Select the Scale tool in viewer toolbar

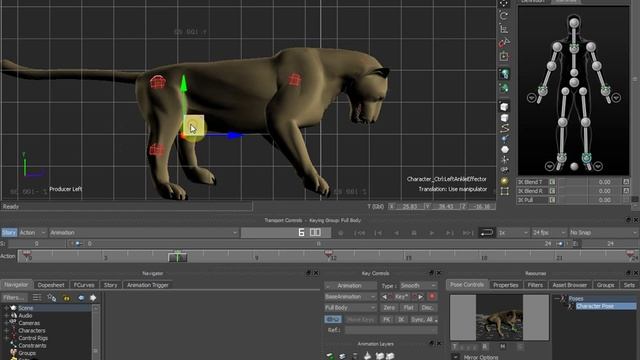click(x=504, y=29)
